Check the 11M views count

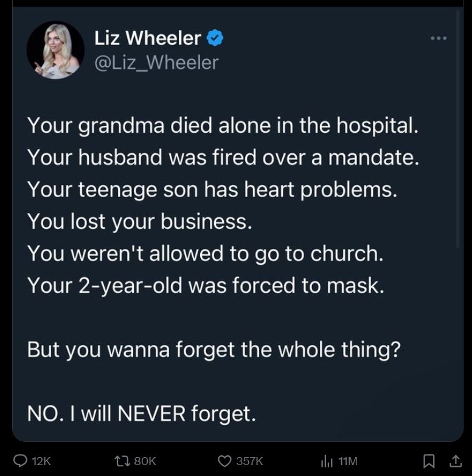[348, 461]
